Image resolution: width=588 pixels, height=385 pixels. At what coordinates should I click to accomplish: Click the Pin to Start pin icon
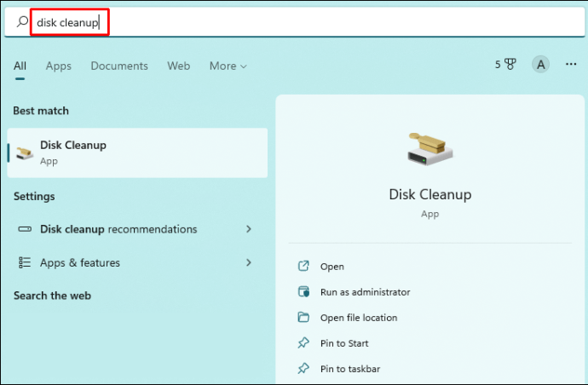(x=303, y=343)
